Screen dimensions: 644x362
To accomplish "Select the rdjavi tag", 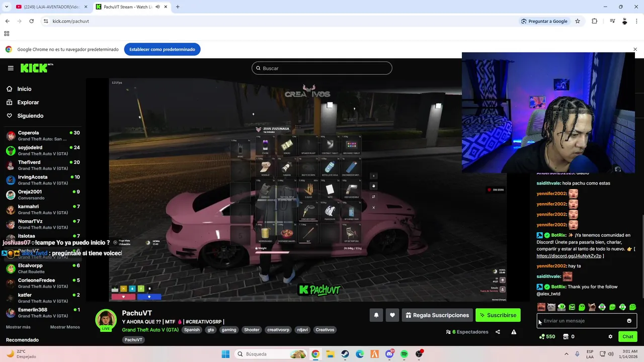I will coord(302,330).
